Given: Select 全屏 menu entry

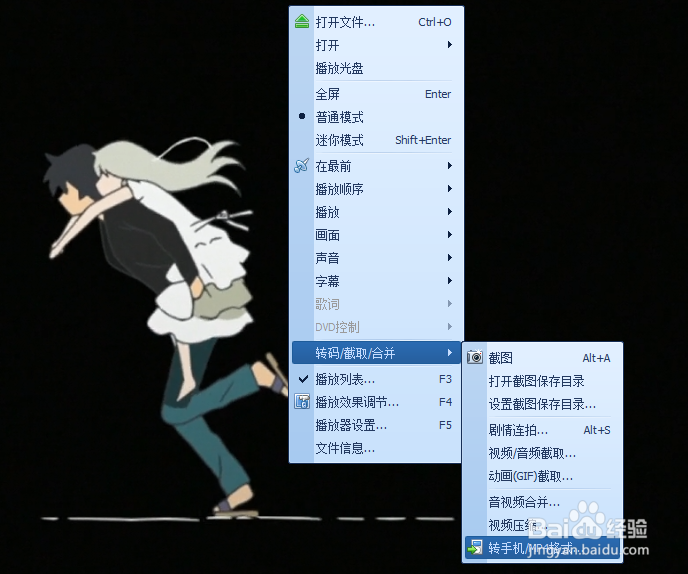Looking at the screenshot, I should coord(375,94).
